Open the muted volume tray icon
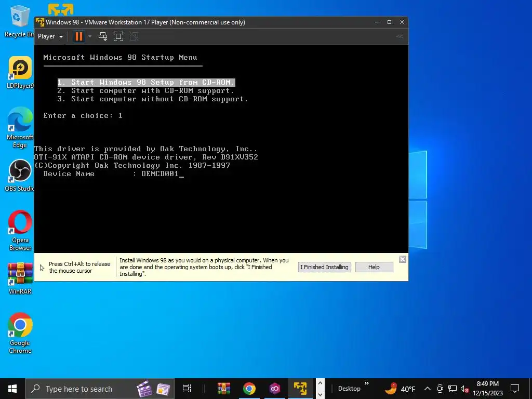 pyautogui.click(x=465, y=389)
